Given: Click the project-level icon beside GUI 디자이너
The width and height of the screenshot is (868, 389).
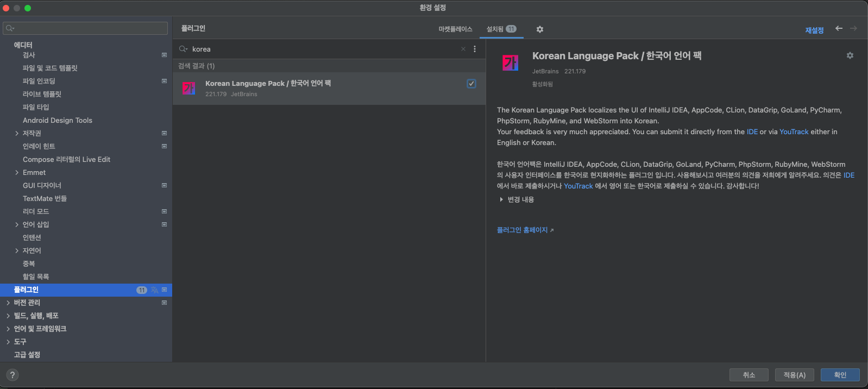Looking at the screenshot, I should click(x=164, y=185).
